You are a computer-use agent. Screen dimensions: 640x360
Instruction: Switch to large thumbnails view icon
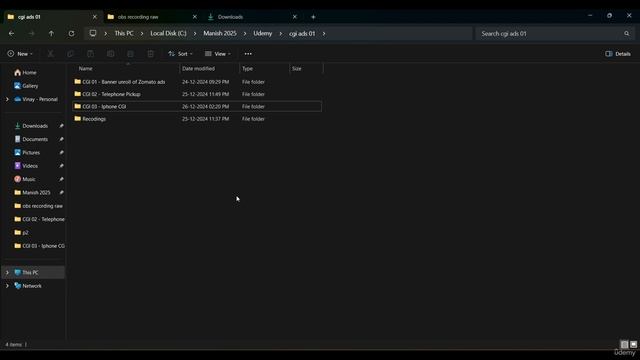(633, 344)
